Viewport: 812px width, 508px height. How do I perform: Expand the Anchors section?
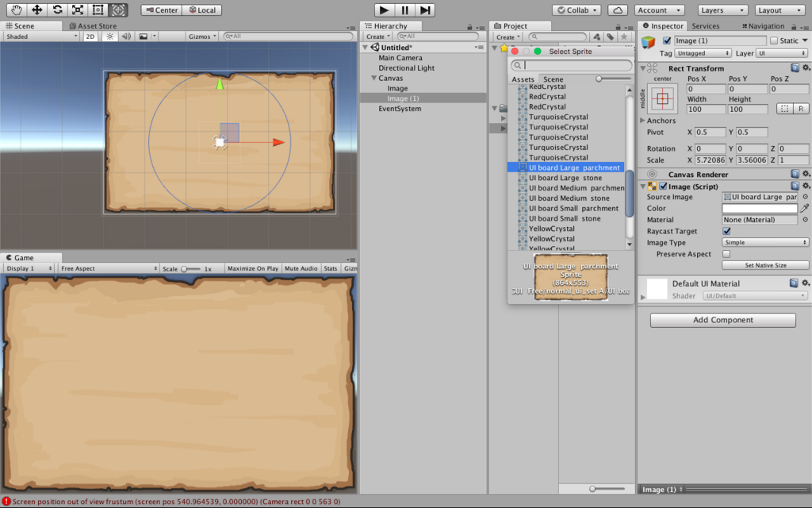click(642, 121)
